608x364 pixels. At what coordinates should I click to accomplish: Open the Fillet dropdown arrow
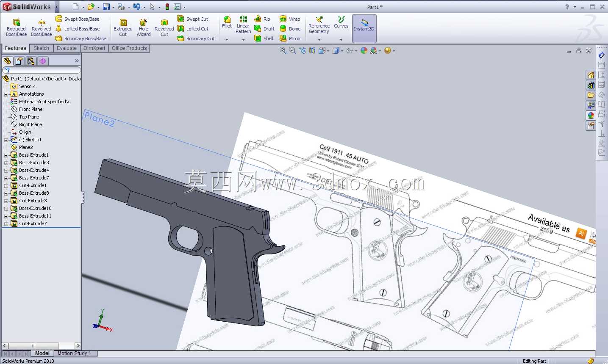coord(227,40)
